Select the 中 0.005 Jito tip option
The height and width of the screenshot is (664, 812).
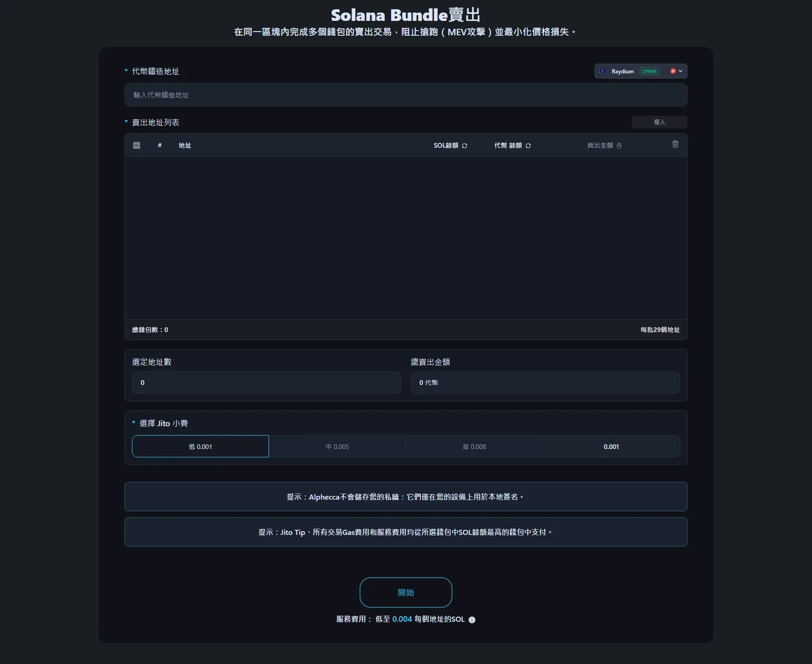[x=337, y=447]
